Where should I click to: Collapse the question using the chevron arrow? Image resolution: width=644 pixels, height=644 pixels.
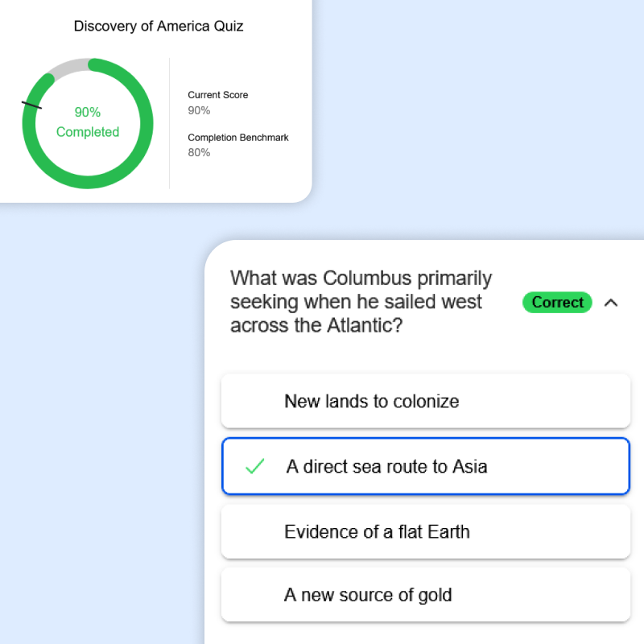(x=611, y=303)
